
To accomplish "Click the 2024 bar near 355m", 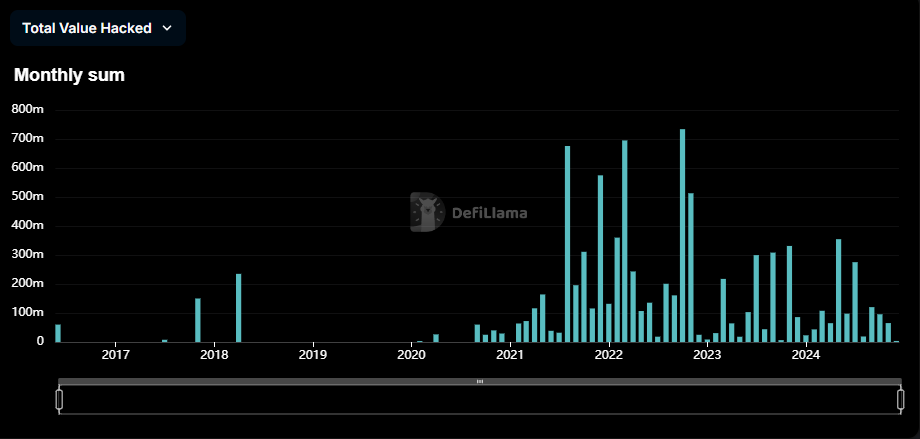I will [838, 291].
